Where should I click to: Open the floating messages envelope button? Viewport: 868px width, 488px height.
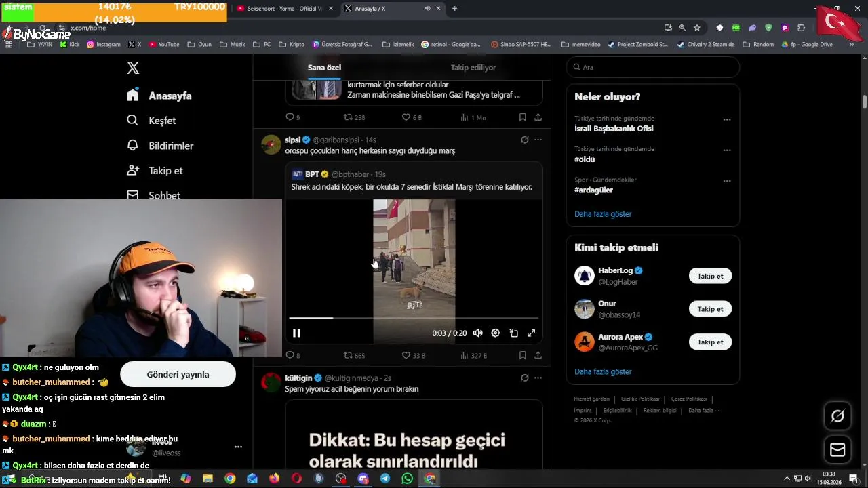point(837,450)
